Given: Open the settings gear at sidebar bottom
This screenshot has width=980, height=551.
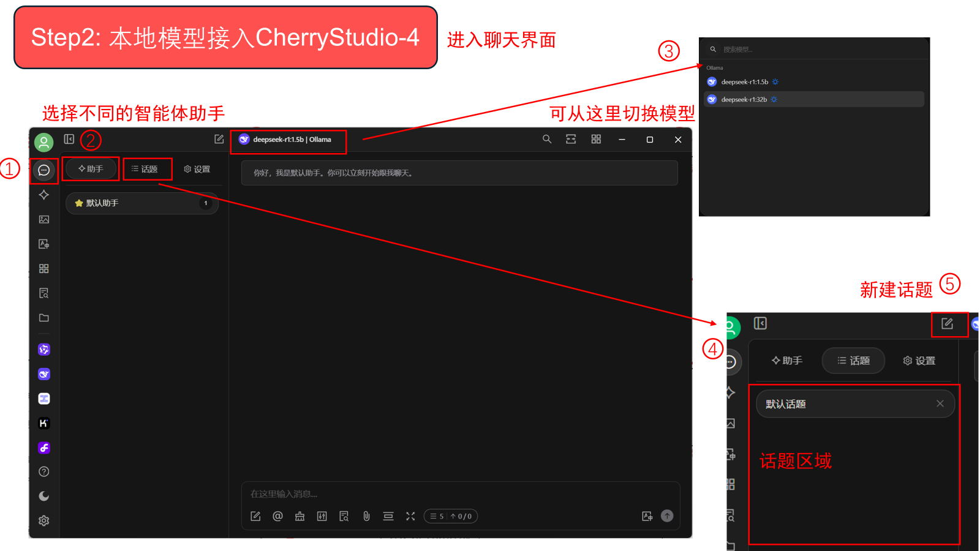Looking at the screenshot, I should point(44,520).
